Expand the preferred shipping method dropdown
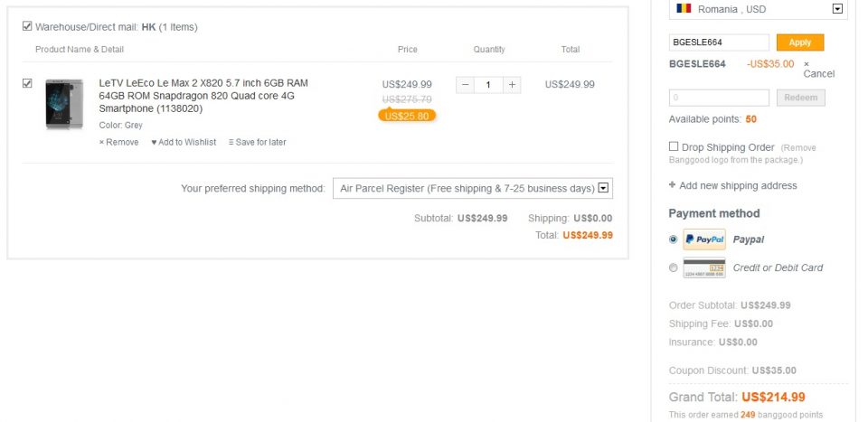Viewport: 868px width, 422px height. [604, 189]
